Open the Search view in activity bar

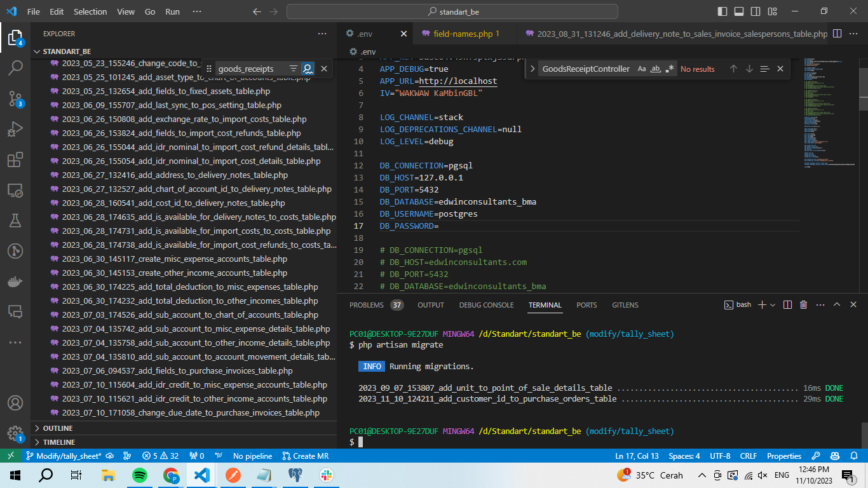pyautogui.click(x=15, y=68)
